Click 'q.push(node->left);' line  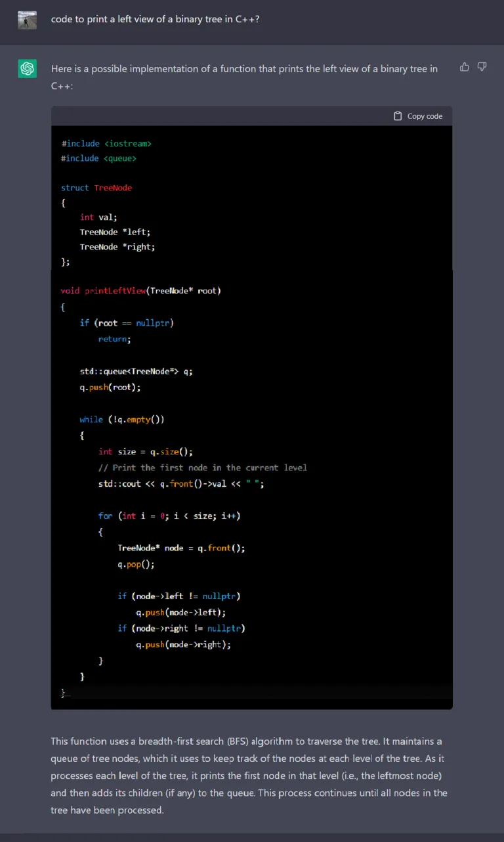coord(181,612)
